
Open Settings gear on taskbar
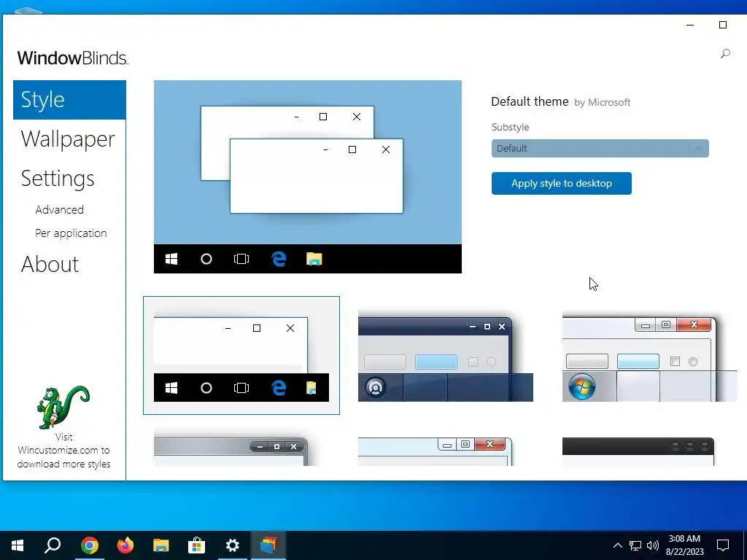pyautogui.click(x=232, y=545)
